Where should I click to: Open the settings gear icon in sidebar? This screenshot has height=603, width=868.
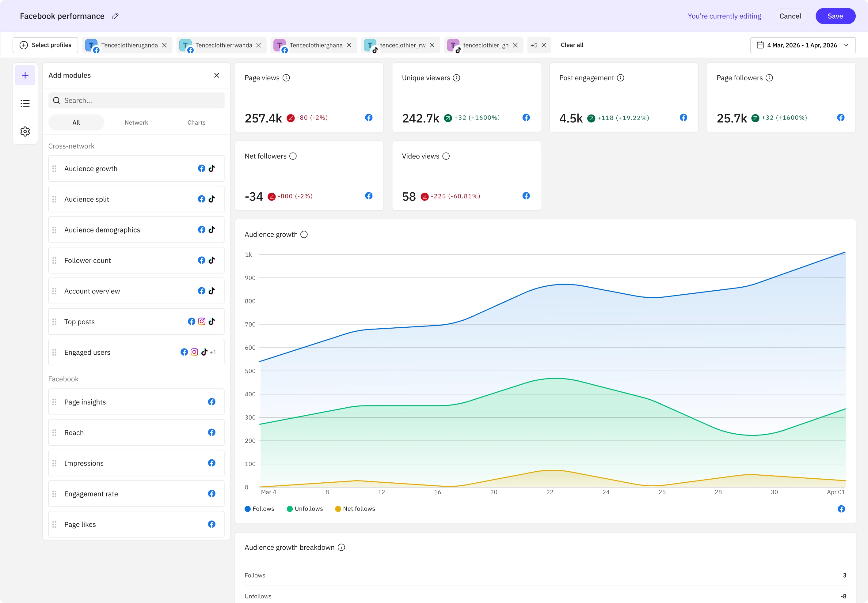25,131
